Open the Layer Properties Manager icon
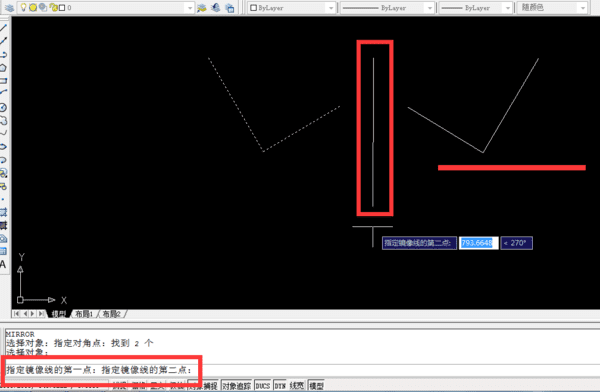Viewport: 600px width, 392px height. [9, 8]
